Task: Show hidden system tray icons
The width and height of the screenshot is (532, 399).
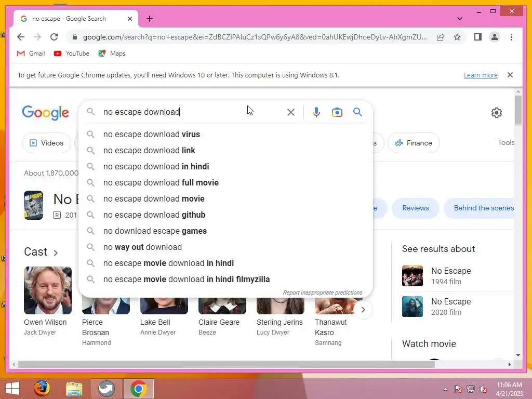Action: click(445, 389)
